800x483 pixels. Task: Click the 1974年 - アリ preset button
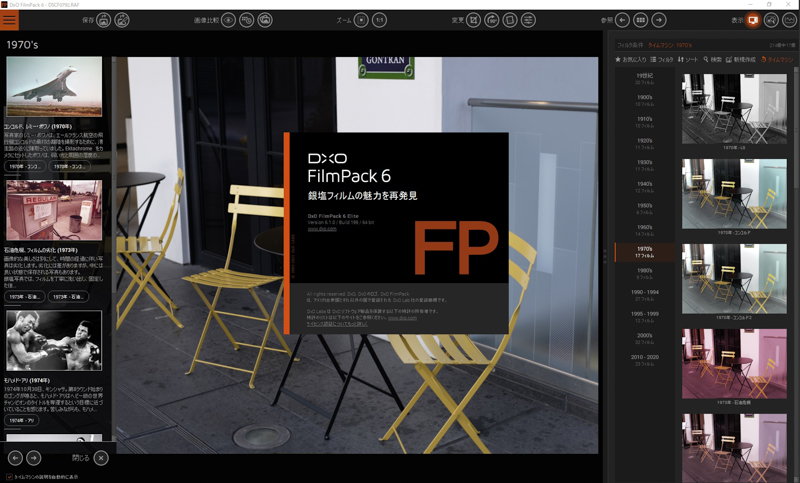coord(21,421)
